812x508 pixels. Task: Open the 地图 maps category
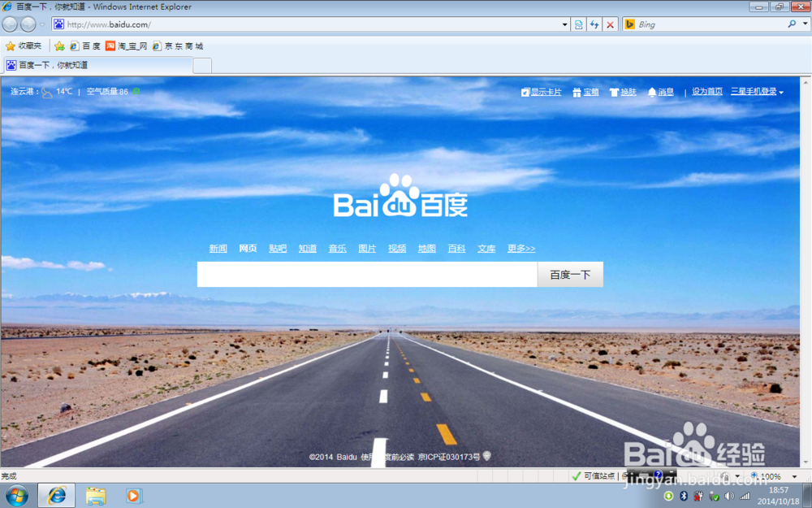coord(427,248)
